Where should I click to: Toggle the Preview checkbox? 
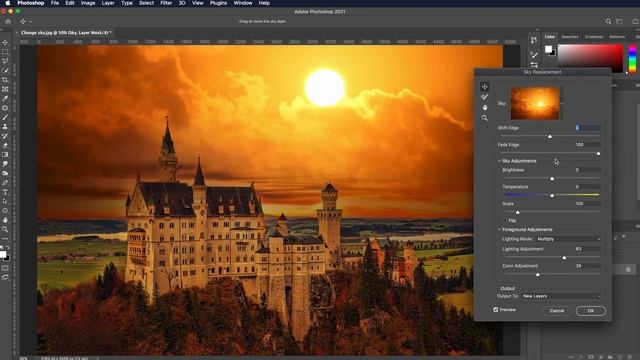point(496,310)
